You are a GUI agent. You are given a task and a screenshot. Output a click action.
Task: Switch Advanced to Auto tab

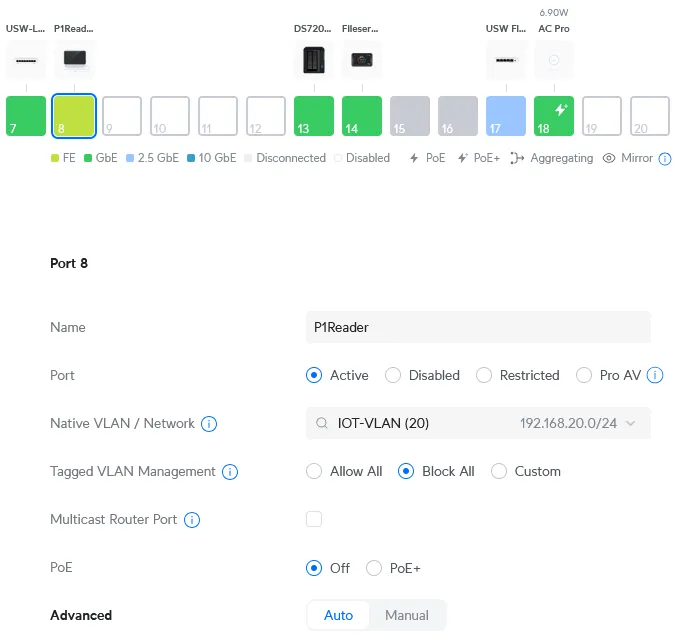click(x=339, y=615)
